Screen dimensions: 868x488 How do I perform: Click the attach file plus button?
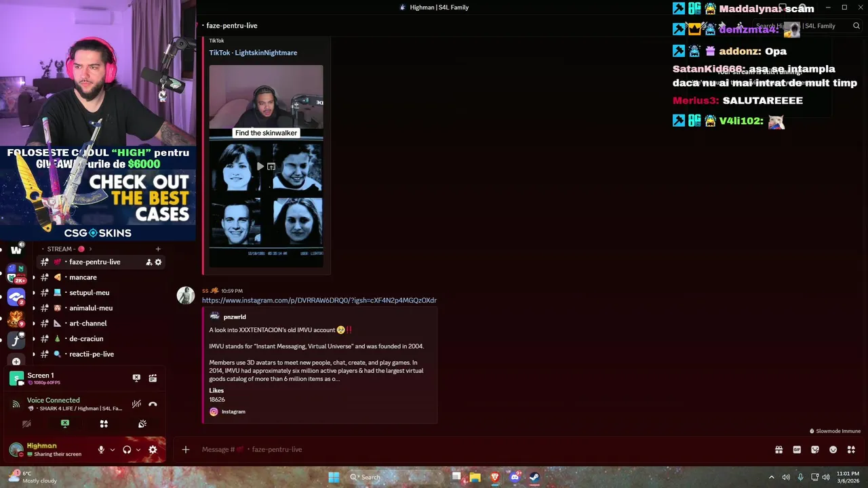click(x=185, y=449)
